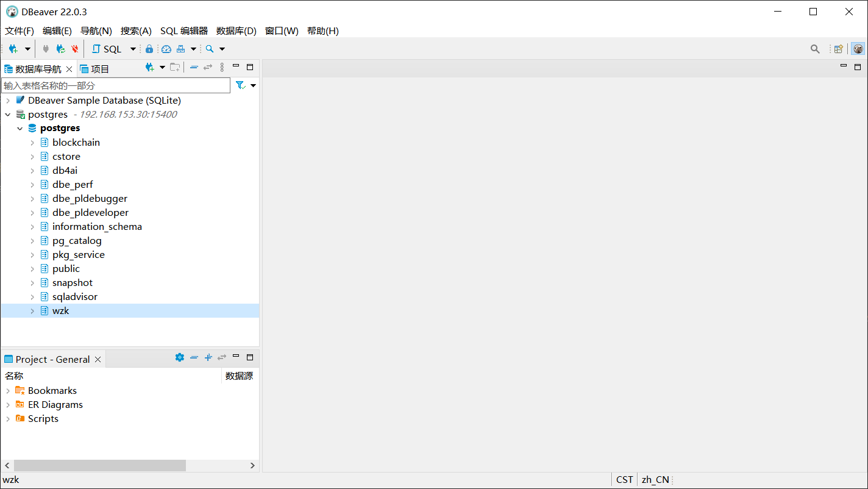Click the collapse all icon in Project panel
Image resolution: width=868 pixels, height=489 pixels.
(194, 357)
